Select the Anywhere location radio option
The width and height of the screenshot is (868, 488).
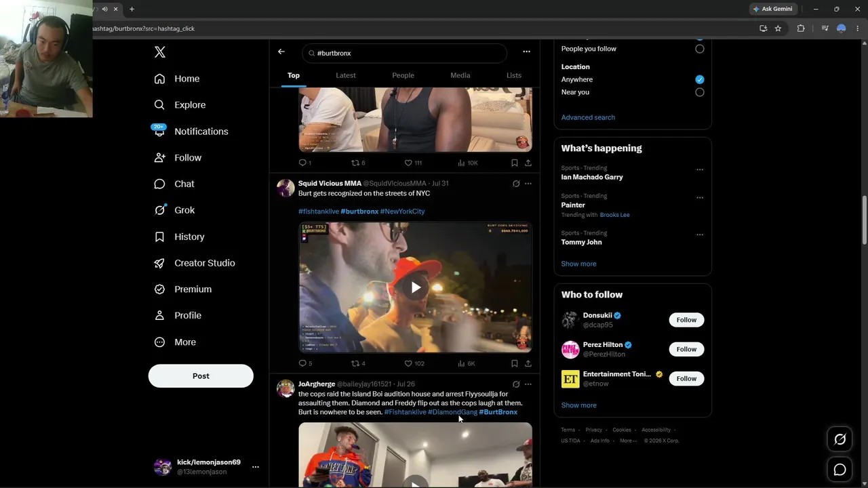coord(700,79)
